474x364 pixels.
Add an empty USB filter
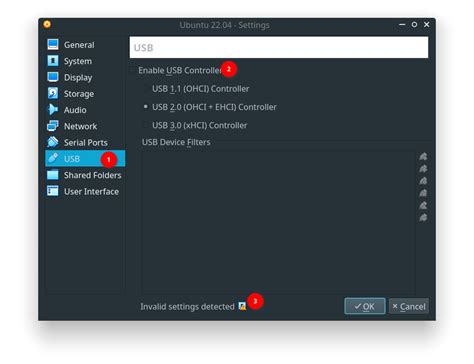click(423, 156)
